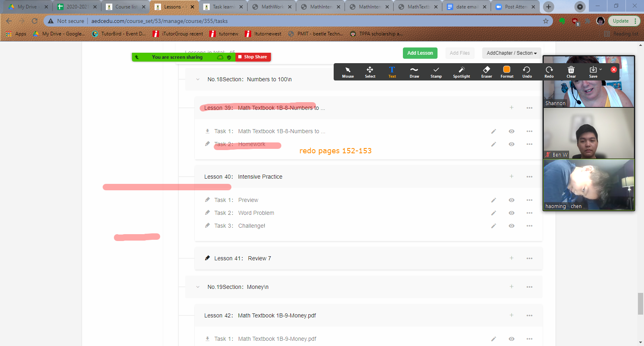Open more options for Lesson 41 Review 7
Image resolution: width=644 pixels, height=346 pixels.
[x=529, y=258]
